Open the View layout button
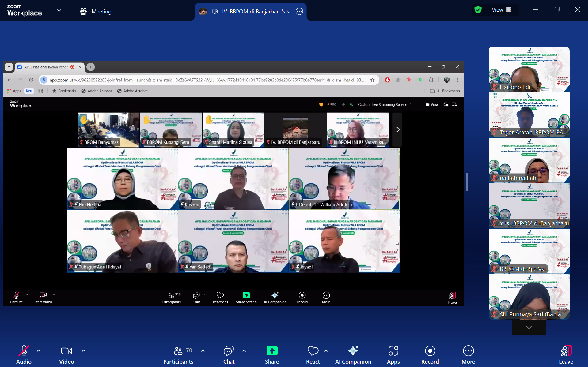Screen dimensions: 588x367 (502, 10)
